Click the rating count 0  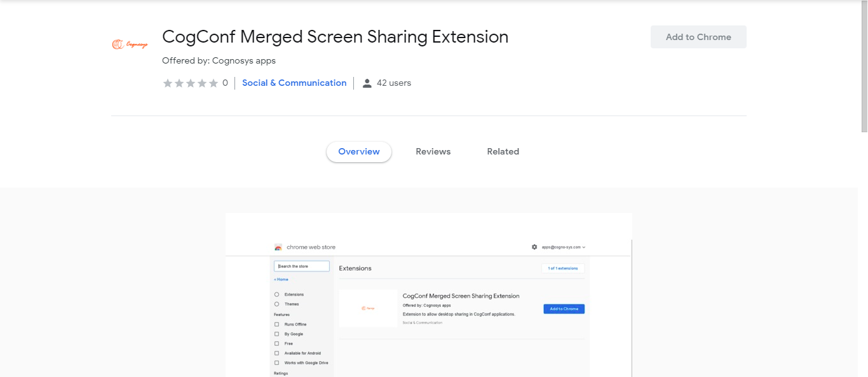[225, 83]
